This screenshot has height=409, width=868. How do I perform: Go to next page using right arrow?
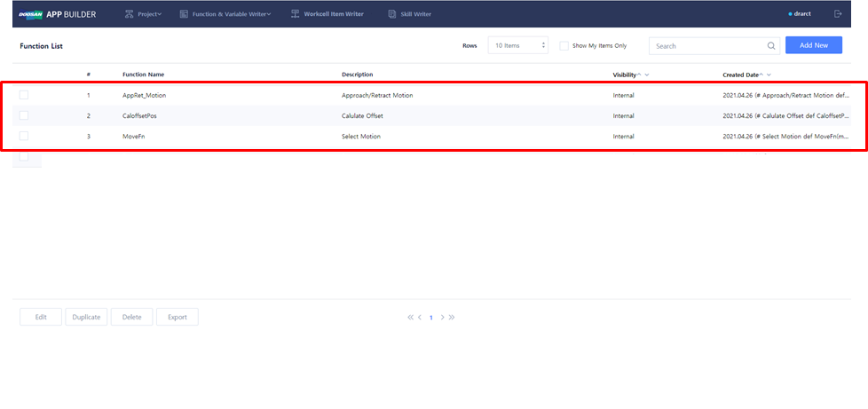tap(442, 317)
